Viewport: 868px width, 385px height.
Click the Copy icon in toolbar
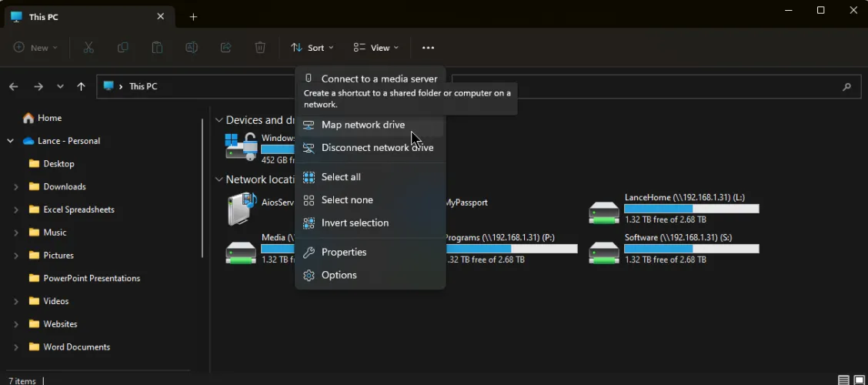click(123, 48)
